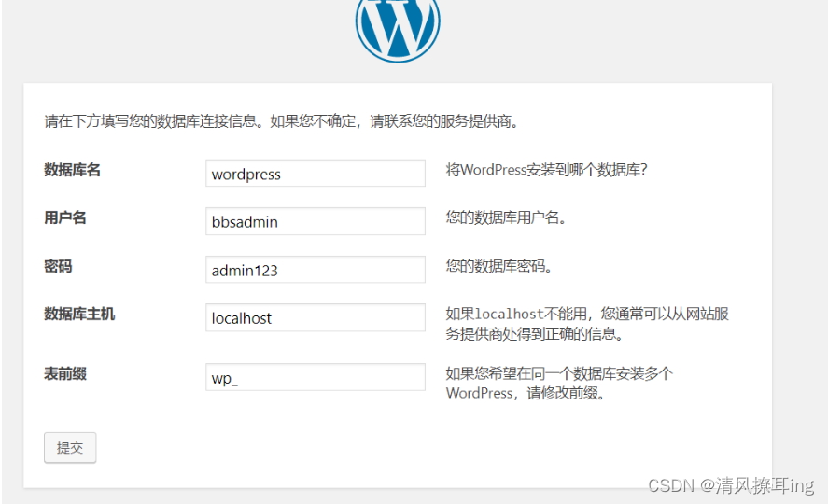The width and height of the screenshot is (828, 504).
Task: Click the 数据库名 label
Action: [72, 170]
